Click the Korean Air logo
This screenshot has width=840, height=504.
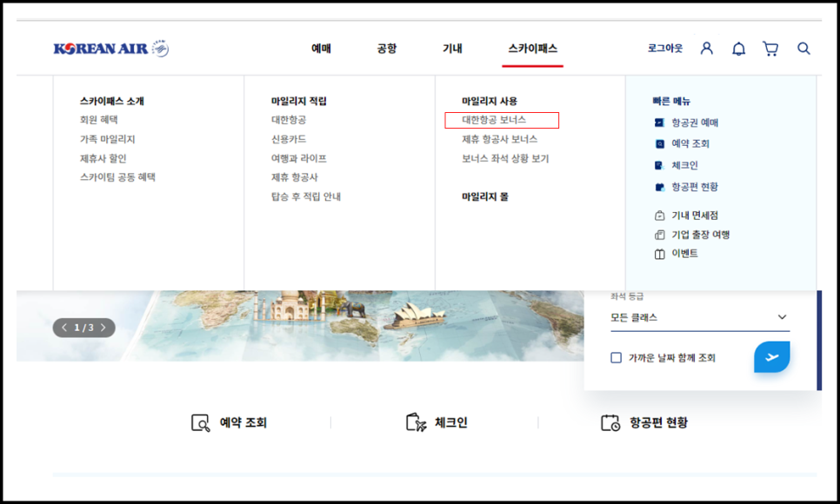point(111,48)
